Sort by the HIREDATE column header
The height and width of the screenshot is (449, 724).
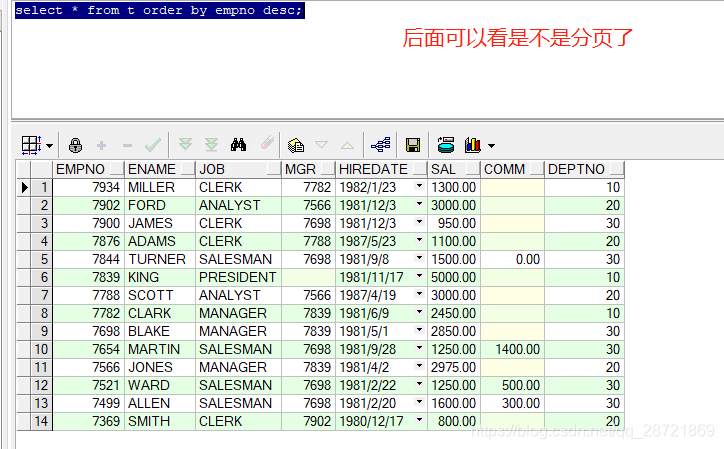[381, 169]
